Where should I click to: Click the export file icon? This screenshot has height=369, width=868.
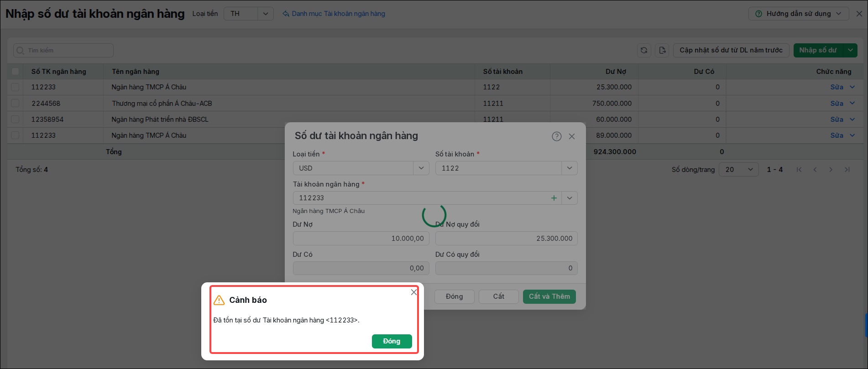662,50
